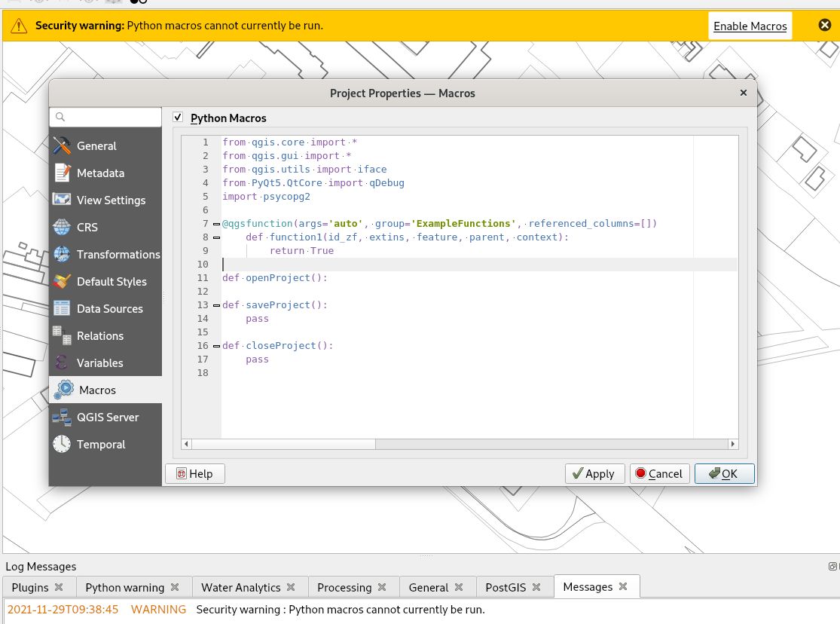
Task: Switch to the Python warning tab
Action: tap(125, 588)
